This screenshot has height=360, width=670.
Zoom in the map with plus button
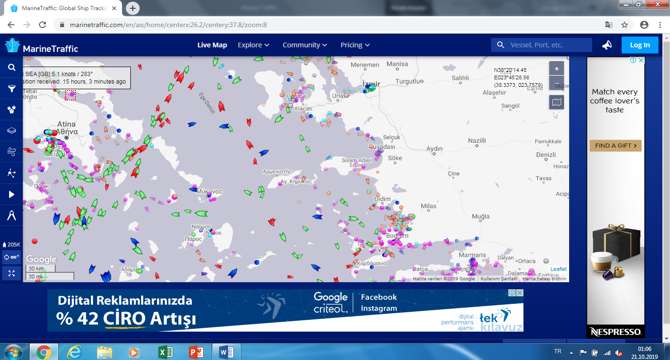point(556,68)
